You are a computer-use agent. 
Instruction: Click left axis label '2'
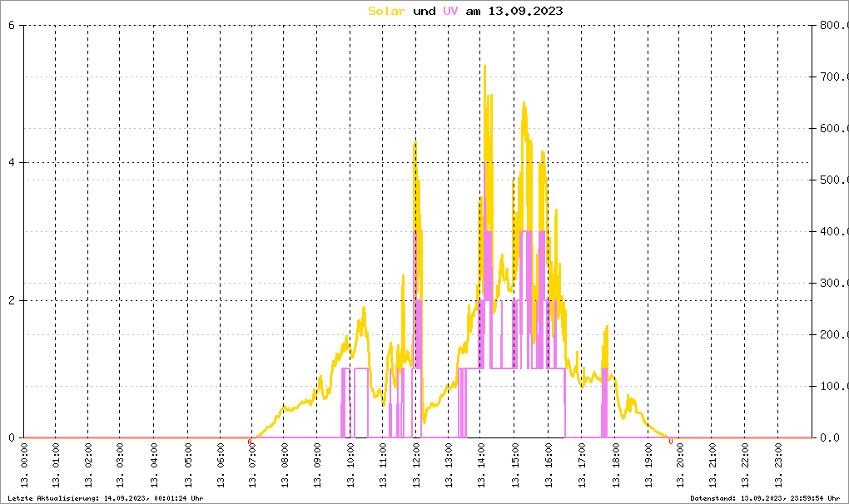click(12, 300)
